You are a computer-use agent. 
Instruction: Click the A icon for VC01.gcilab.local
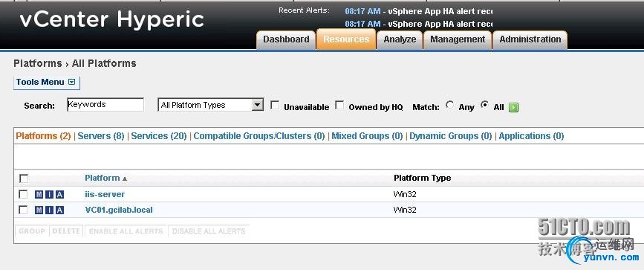click(x=59, y=210)
